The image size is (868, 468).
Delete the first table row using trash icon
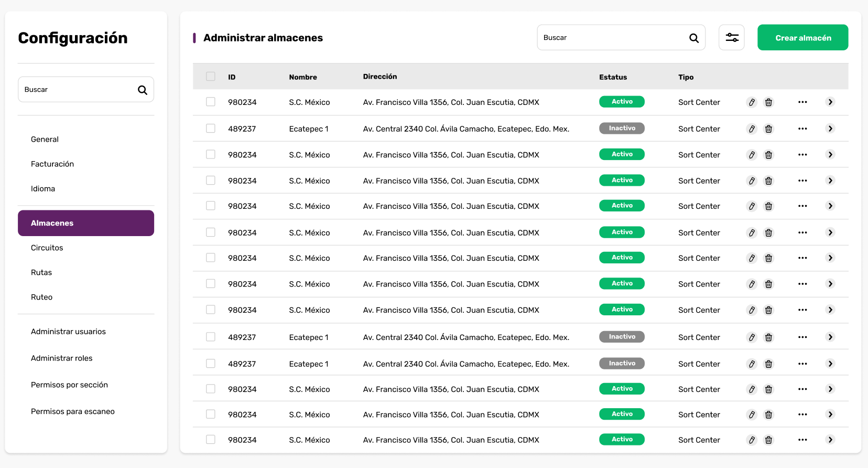(x=768, y=102)
